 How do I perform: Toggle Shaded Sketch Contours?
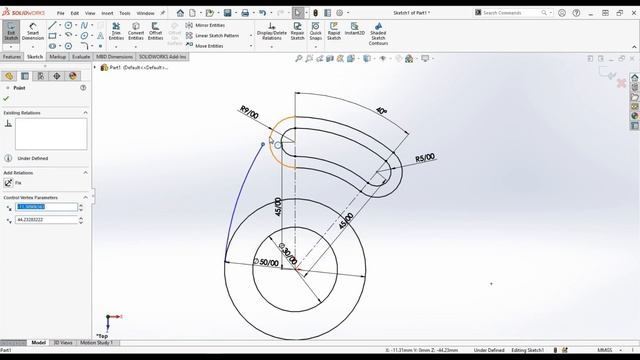[378, 34]
